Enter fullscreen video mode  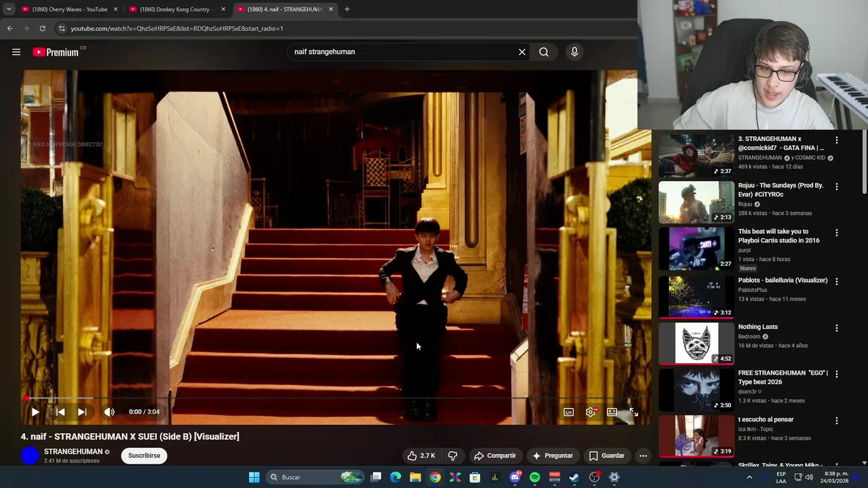[x=633, y=412]
